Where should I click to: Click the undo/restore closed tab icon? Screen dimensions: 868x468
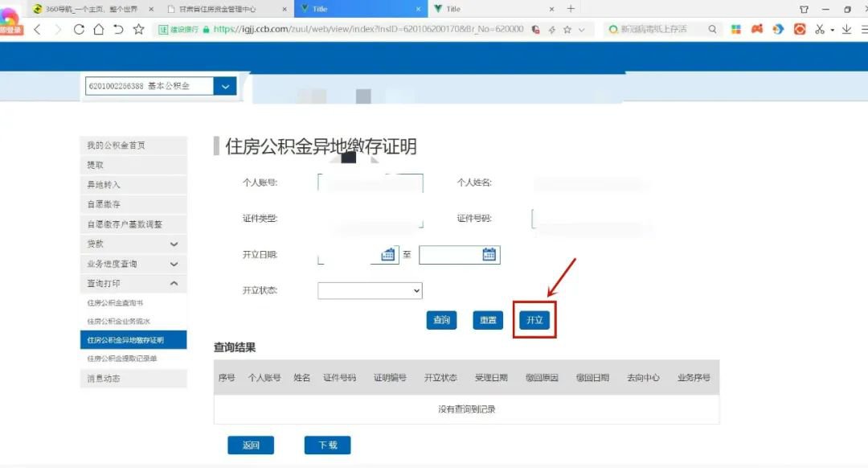pyautogui.click(x=118, y=30)
